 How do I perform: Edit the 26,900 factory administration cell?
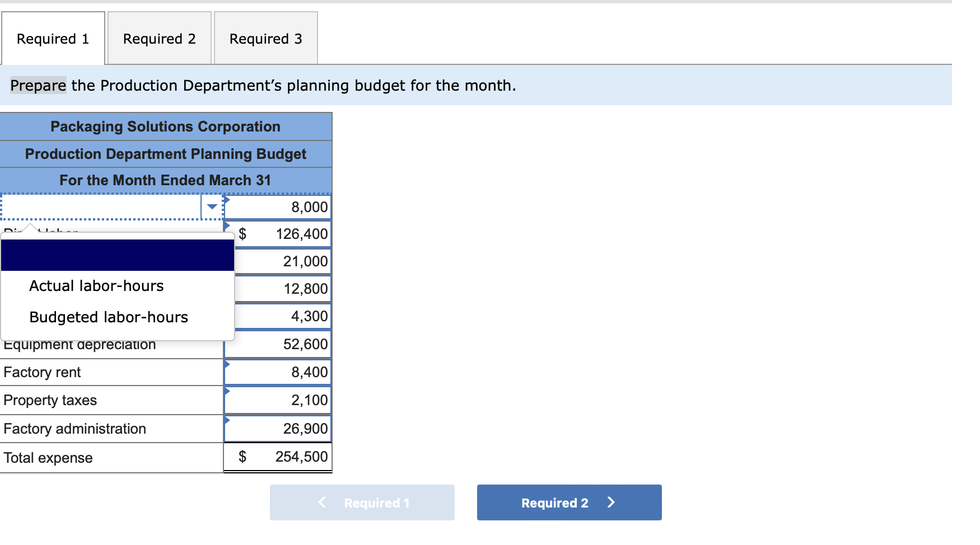(278, 429)
